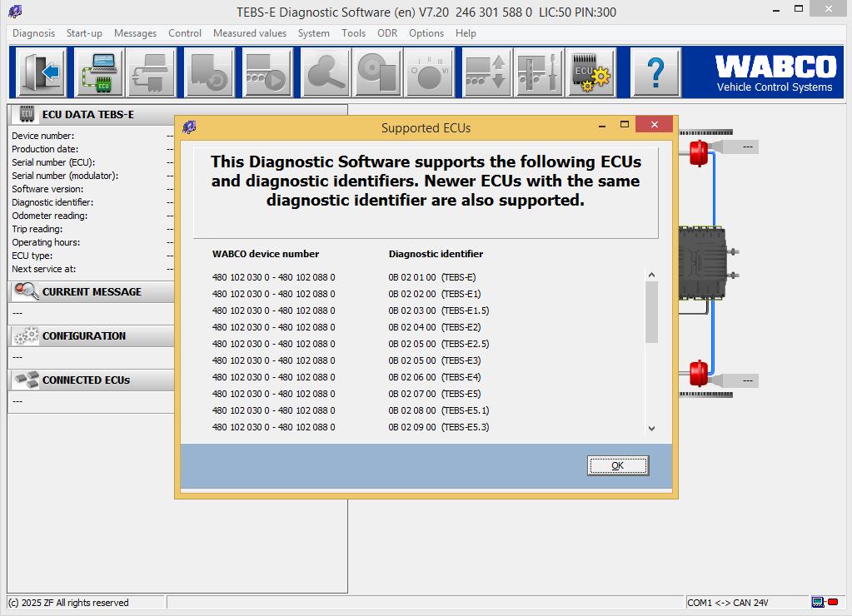Click the blue Help question mark icon

point(656,72)
